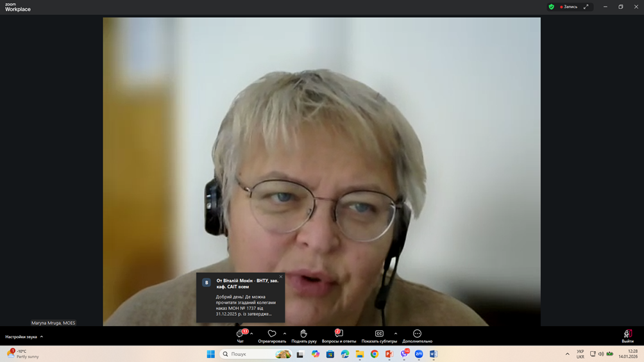Viewport: 644px width, 362px height.
Task: Enter full screen with the arrows icon
Action: (586, 6)
